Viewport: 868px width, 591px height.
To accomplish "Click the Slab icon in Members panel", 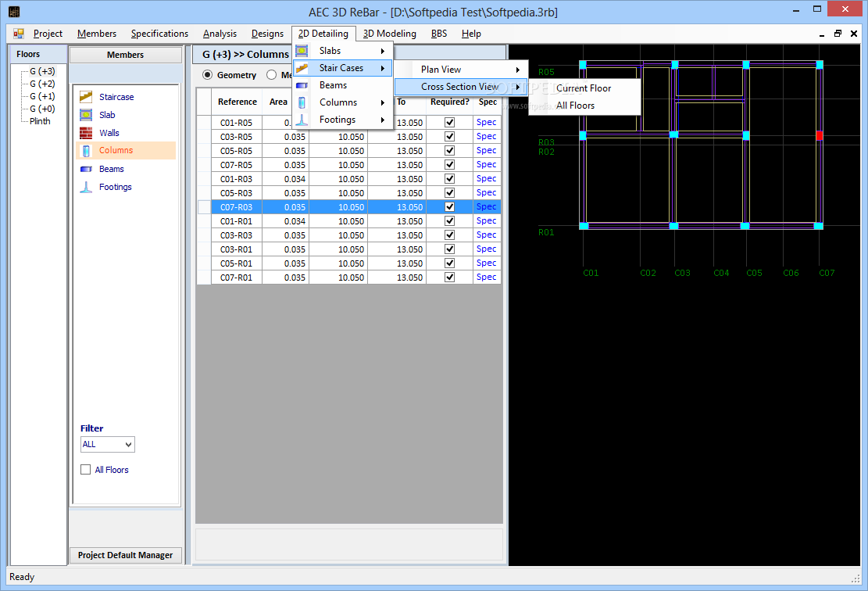I will coord(86,115).
